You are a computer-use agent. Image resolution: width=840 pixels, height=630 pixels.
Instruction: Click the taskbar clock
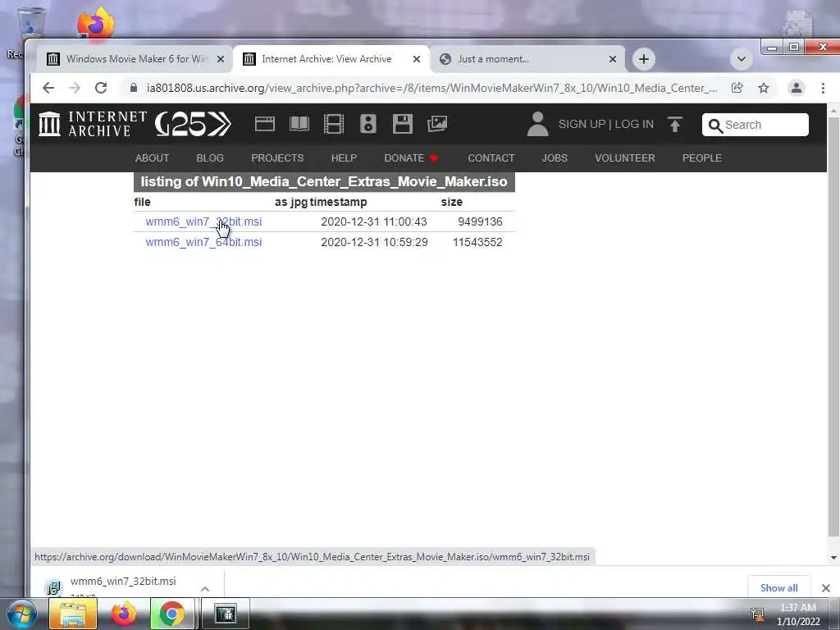[x=798, y=614]
